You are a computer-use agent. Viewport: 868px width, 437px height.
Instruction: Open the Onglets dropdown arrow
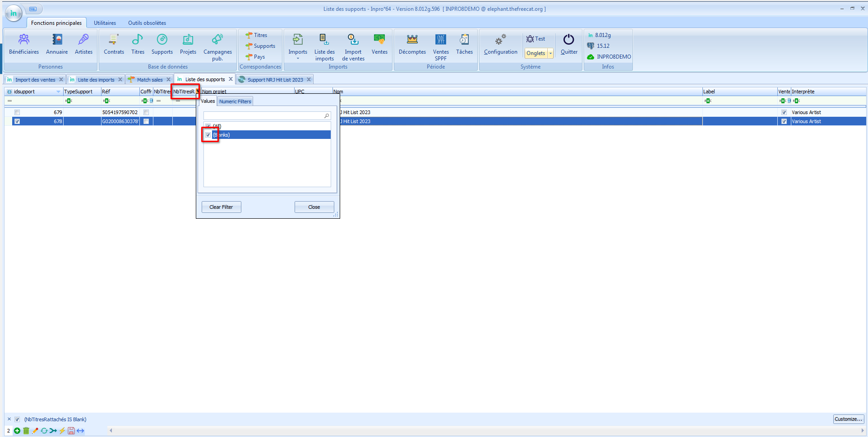click(550, 53)
